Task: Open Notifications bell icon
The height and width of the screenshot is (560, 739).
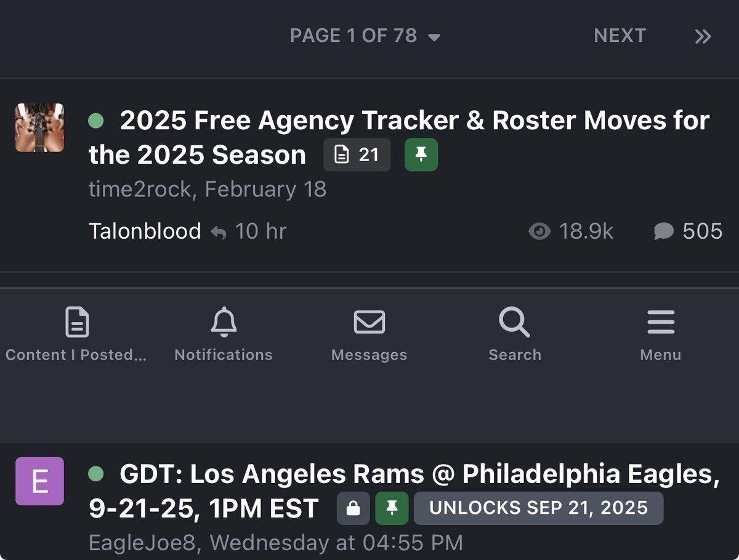Action: coord(224,321)
